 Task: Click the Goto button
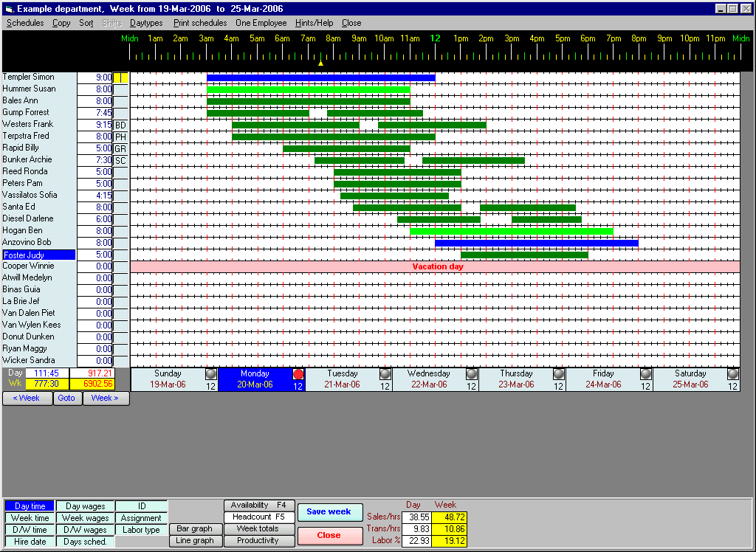(x=66, y=398)
